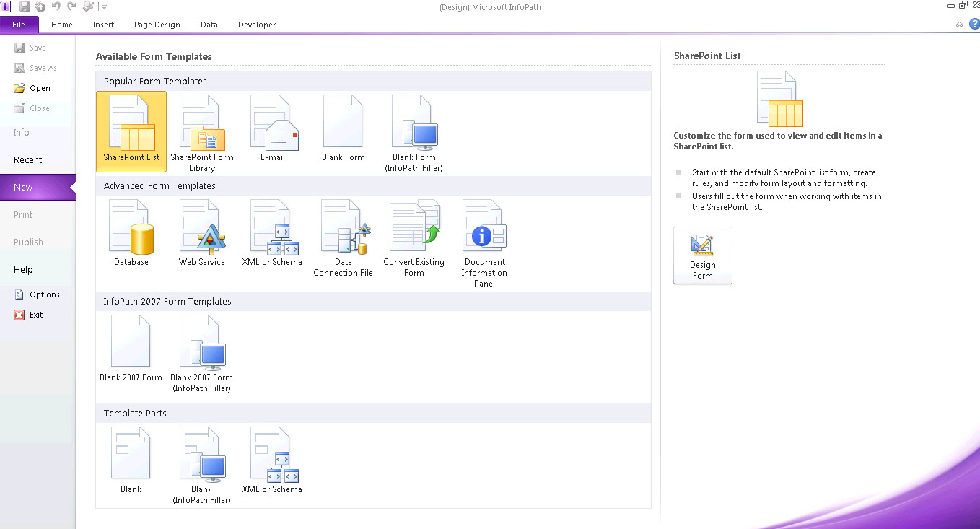980x529 pixels.
Task: Click the Undo icon
Action: [x=58, y=6]
